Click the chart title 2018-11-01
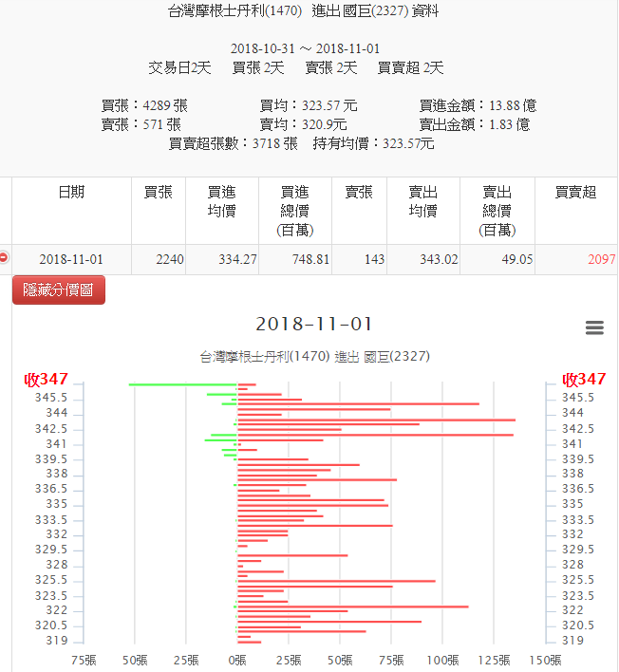The image size is (619, 672). pyautogui.click(x=314, y=325)
